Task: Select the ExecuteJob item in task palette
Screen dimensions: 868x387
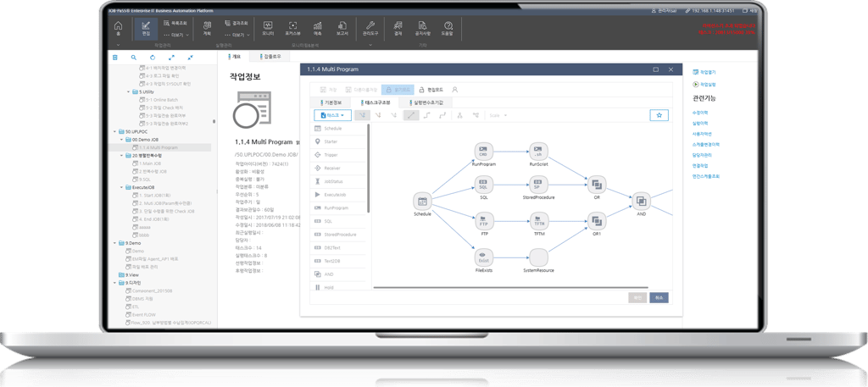Action: click(339, 195)
